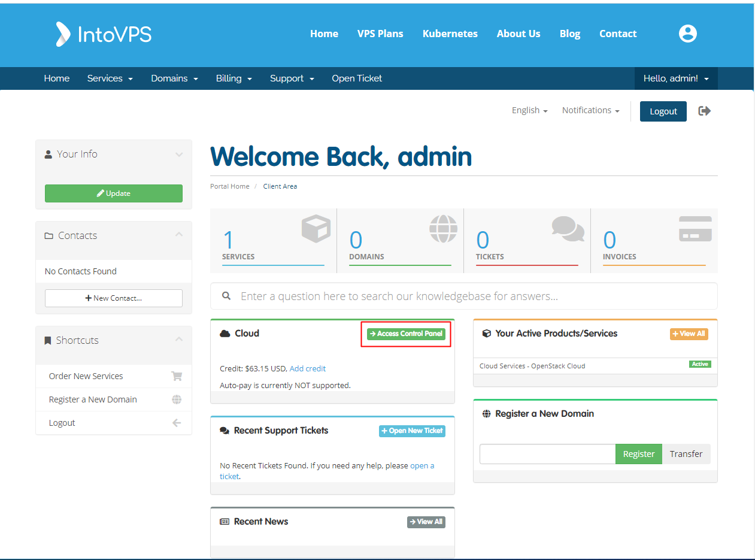Screen dimensions: 755x560
Task: Open the Contact page
Action: (618, 34)
